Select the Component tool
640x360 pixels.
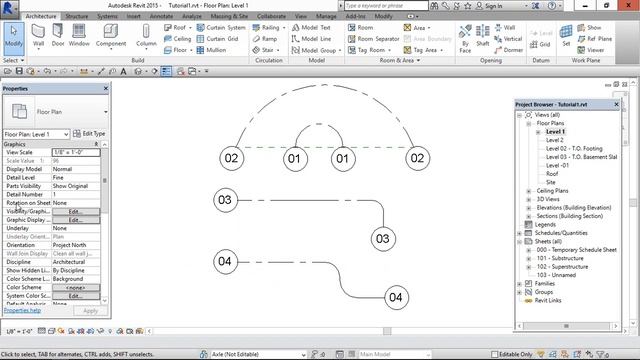(x=111, y=37)
